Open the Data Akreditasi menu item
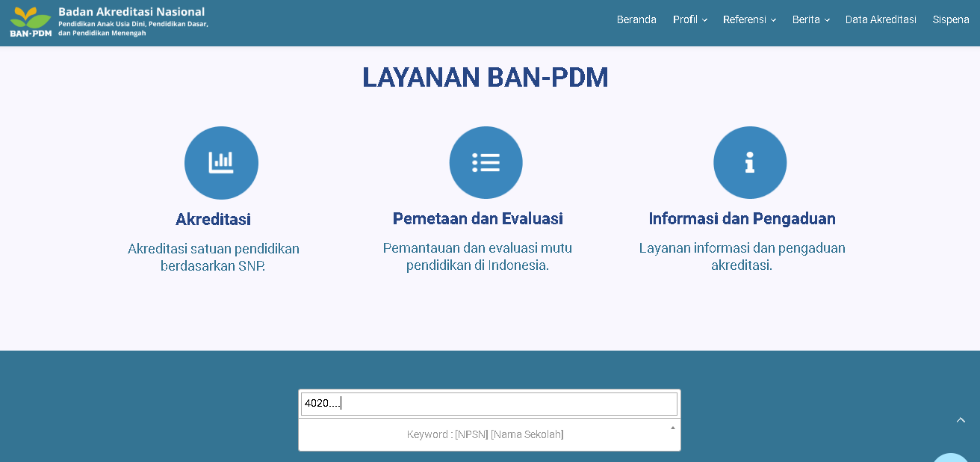This screenshot has width=980, height=462. point(881,19)
